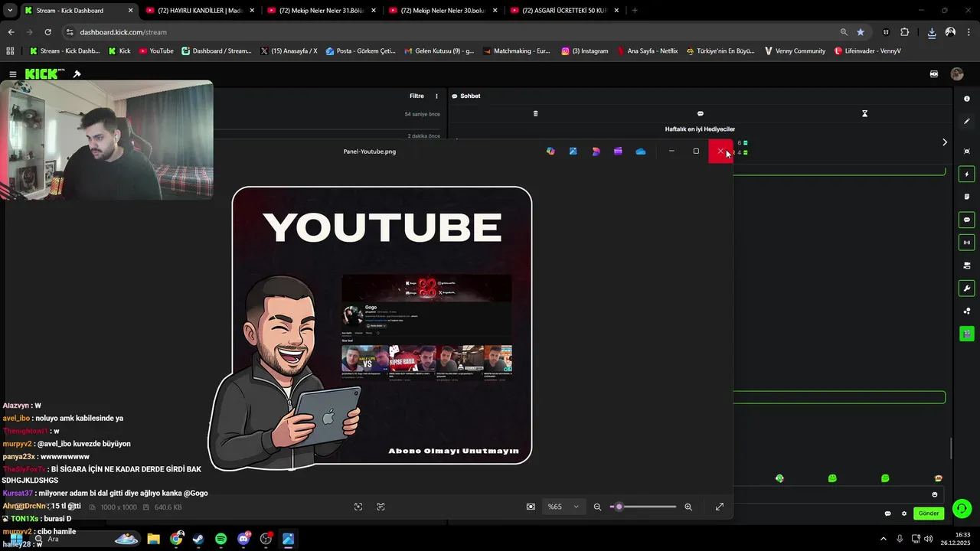Open the info icon in the right sidebar
Image resolution: width=980 pixels, height=551 pixels.
[967, 99]
